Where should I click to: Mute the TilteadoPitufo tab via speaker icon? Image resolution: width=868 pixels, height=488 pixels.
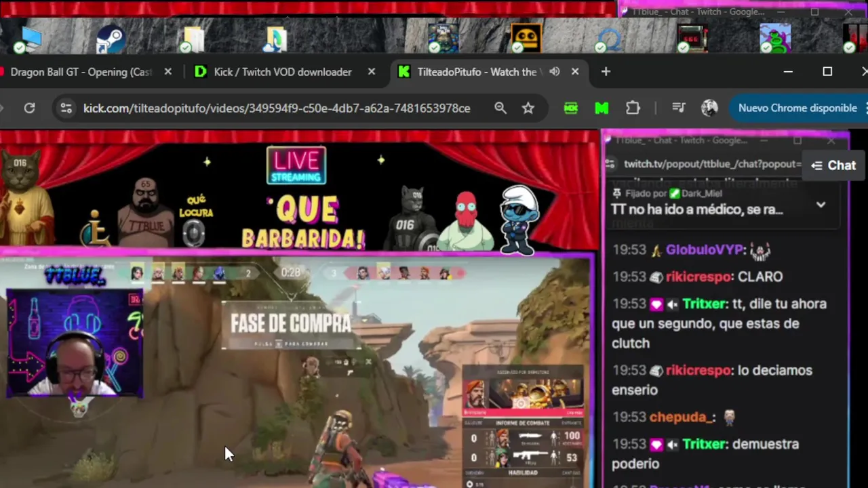click(555, 72)
